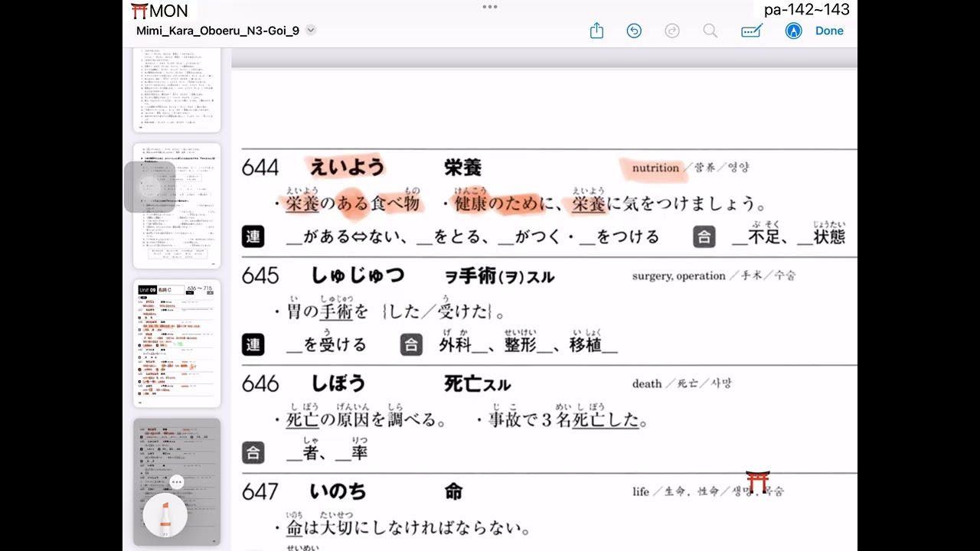Expand the Mimi_Kara_Oboeru_N3-Goi_9 title chevron
This screenshot has height=551, width=980.
311,31
